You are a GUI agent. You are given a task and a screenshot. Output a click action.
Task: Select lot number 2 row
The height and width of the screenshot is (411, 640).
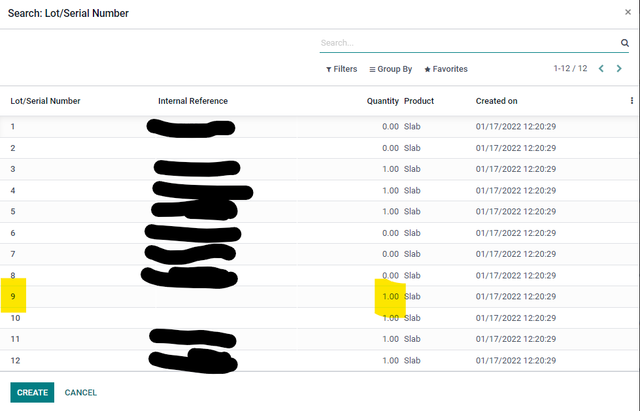pos(320,148)
